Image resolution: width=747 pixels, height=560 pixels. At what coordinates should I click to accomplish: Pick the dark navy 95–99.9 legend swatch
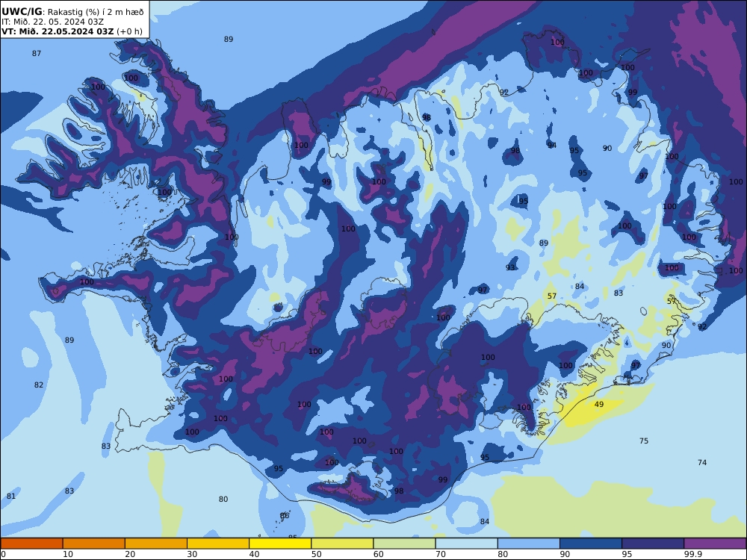[x=653, y=544]
